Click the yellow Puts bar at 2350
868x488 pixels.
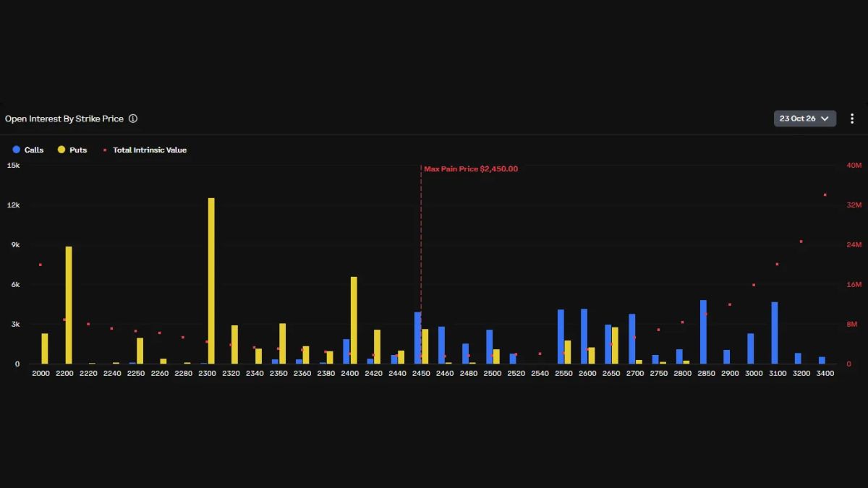click(282, 343)
